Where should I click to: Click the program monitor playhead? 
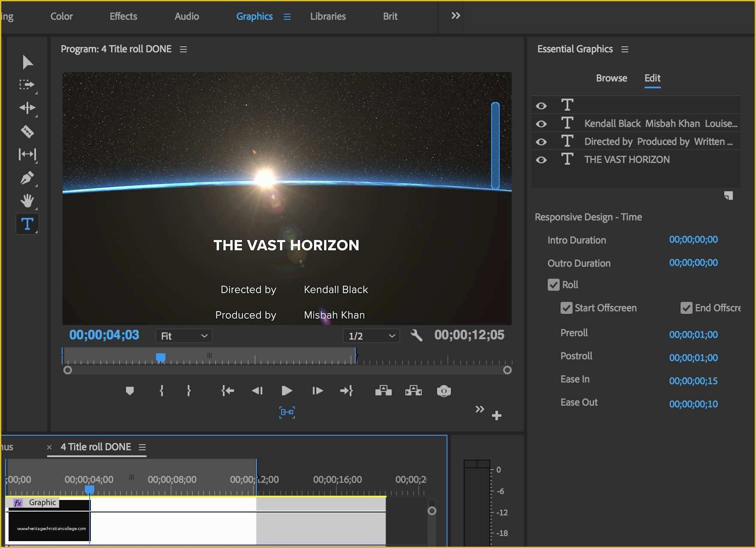pyautogui.click(x=161, y=358)
